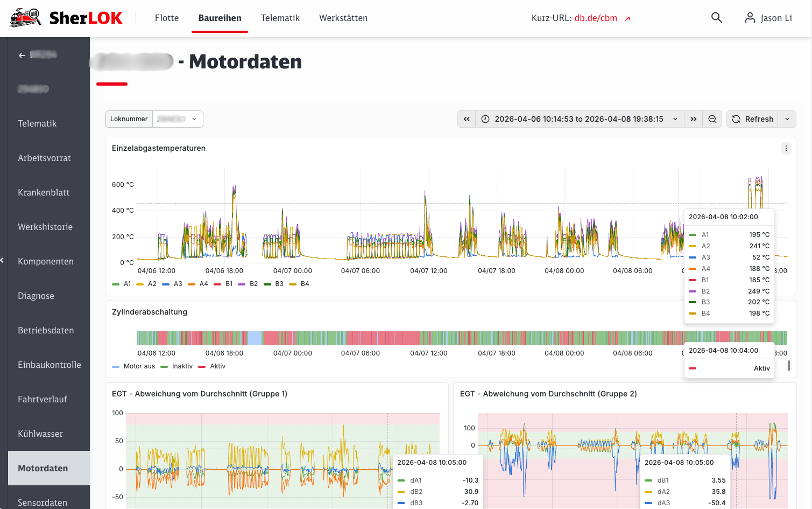
Task: Open Jason Li user profile icon
Action: 750,18
